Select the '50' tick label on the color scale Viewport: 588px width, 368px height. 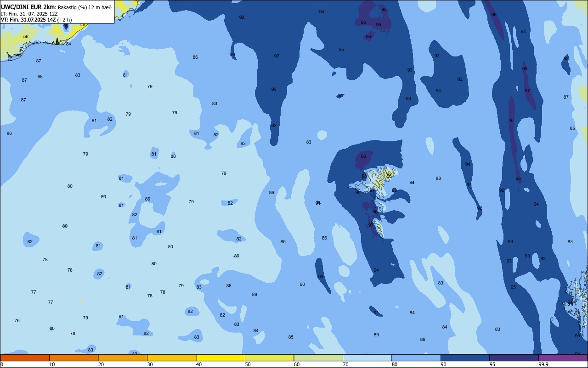(x=248, y=364)
